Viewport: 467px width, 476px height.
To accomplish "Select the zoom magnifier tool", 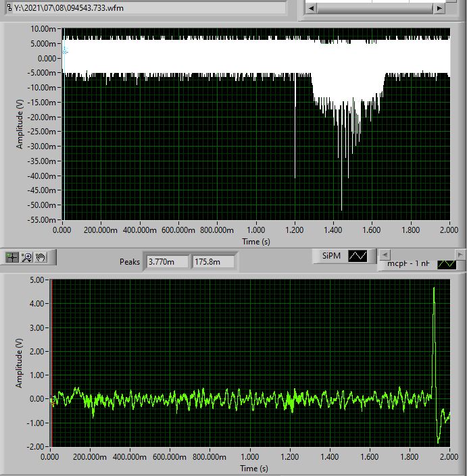I will [x=27, y=257].
